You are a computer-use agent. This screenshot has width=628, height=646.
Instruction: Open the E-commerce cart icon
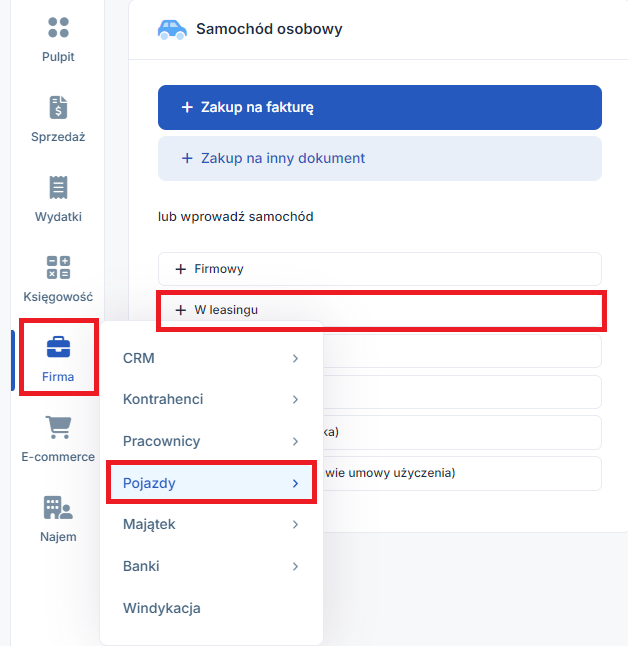tap(58, 427)
